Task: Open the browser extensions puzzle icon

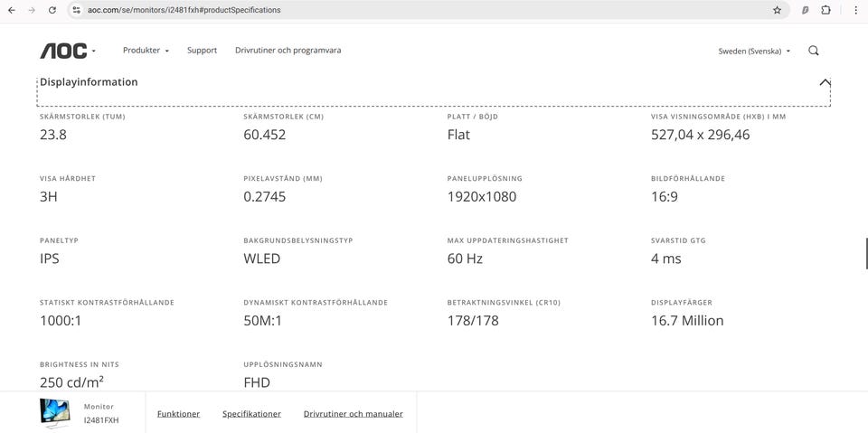Action: click(x=826, y=10)
